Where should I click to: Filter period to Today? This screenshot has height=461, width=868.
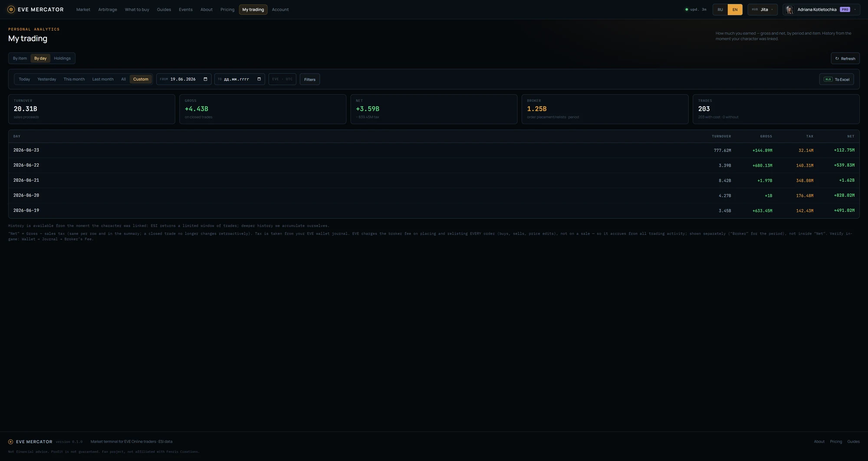[24, 79]
